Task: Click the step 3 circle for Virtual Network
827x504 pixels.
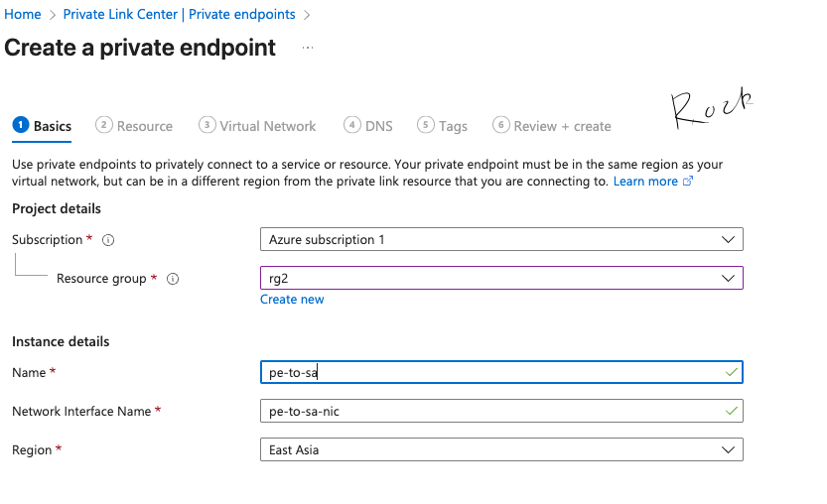Action: tap(207, 125)
